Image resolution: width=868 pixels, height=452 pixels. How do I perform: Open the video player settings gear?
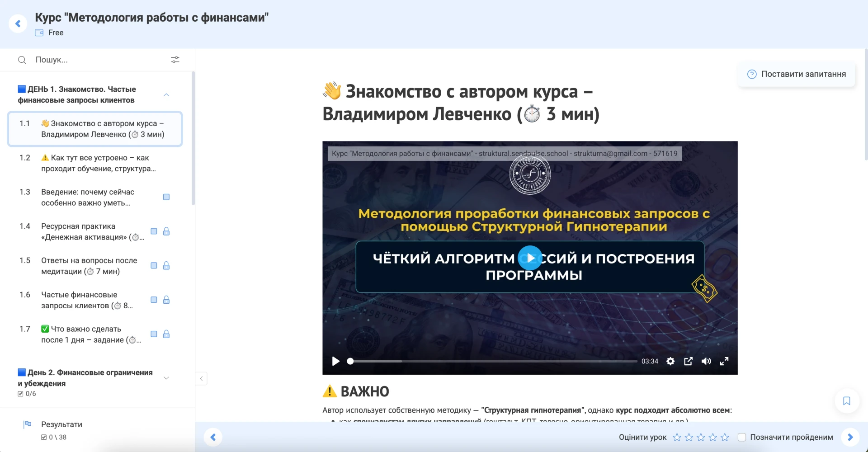point(670,361)
